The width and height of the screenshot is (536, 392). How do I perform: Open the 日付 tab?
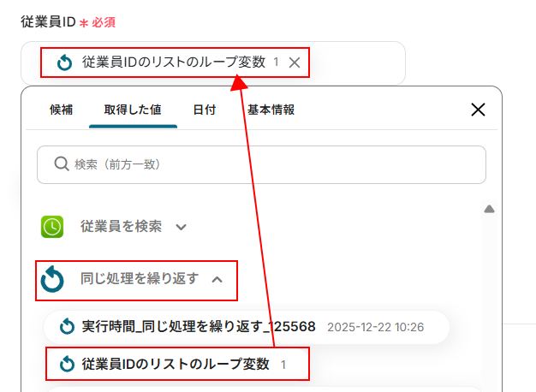click(205, 110)
